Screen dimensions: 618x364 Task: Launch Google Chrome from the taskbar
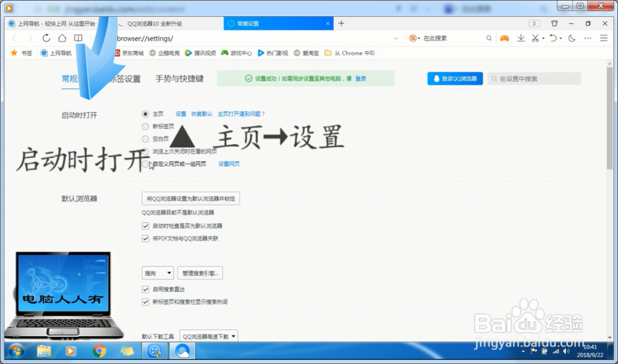pyautogui.click(x=99, y=350)
